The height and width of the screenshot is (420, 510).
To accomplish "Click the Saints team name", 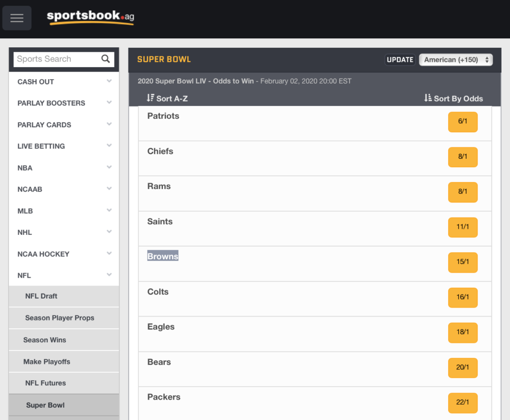I will [x=160, y=221].
